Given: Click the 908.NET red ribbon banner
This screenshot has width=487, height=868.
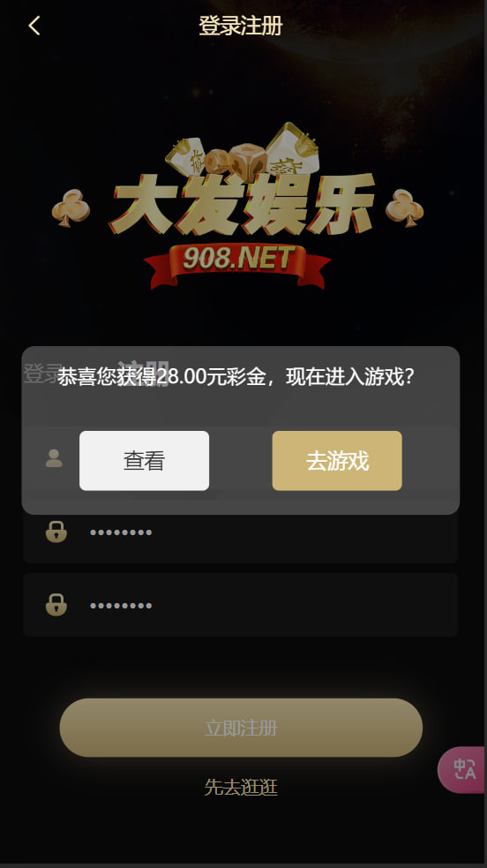Looking at the screenshot, I should [237, 266].
